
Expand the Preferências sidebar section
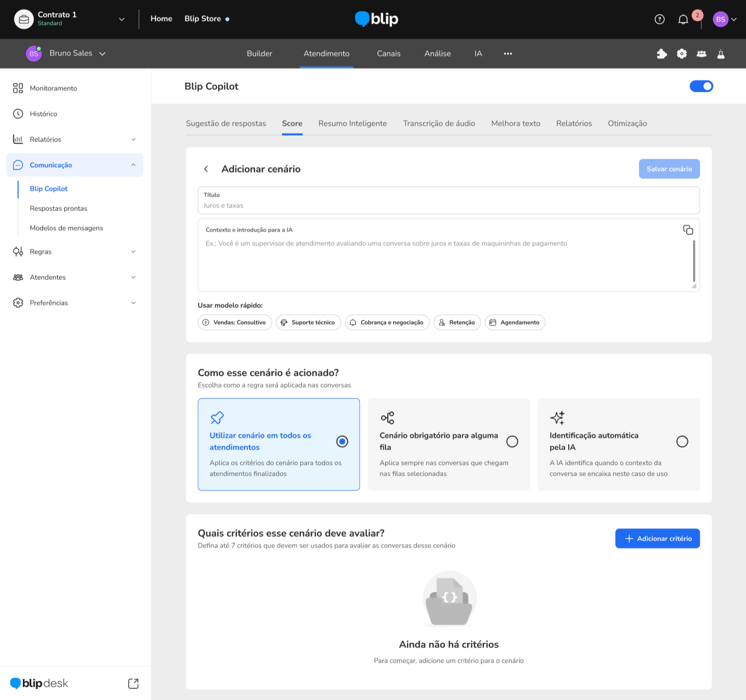coord(133,303)
